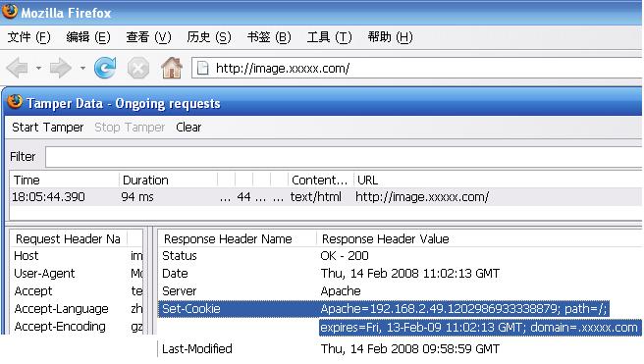Open the 书签 (B) menu
The image size is (644, 364).
(269, 37)
